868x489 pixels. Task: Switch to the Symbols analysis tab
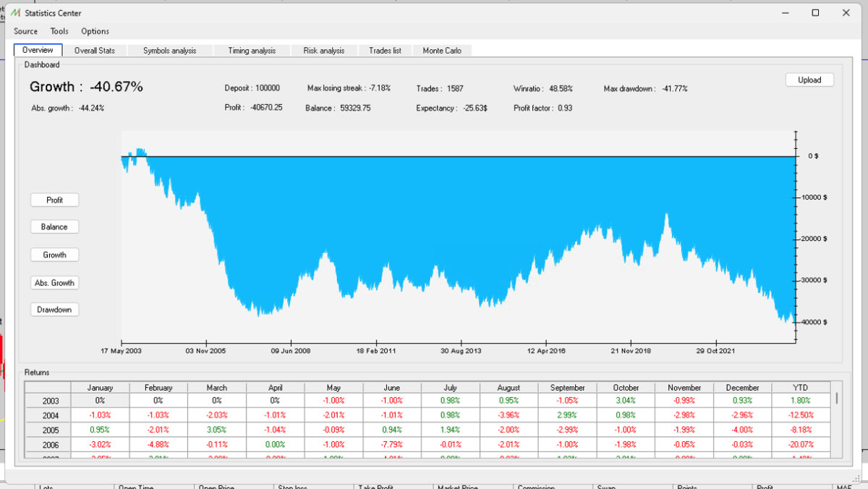(x=169, y=51)
